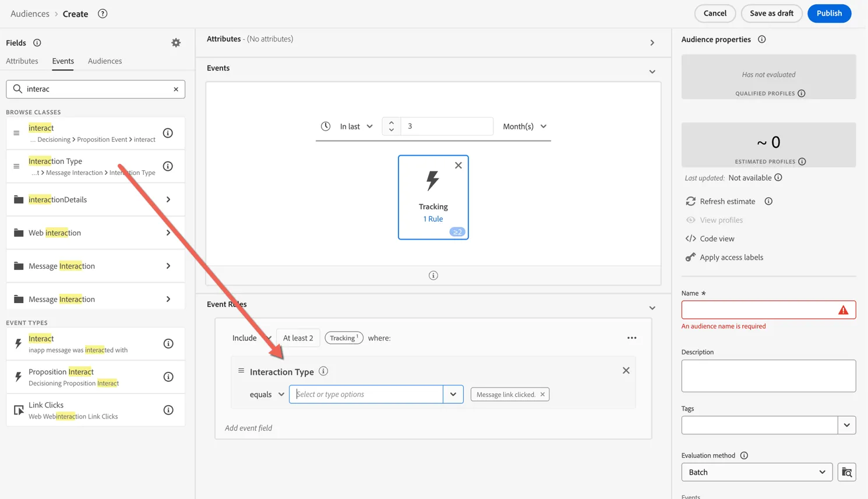Open help icon next to Create

click(103, 13)
